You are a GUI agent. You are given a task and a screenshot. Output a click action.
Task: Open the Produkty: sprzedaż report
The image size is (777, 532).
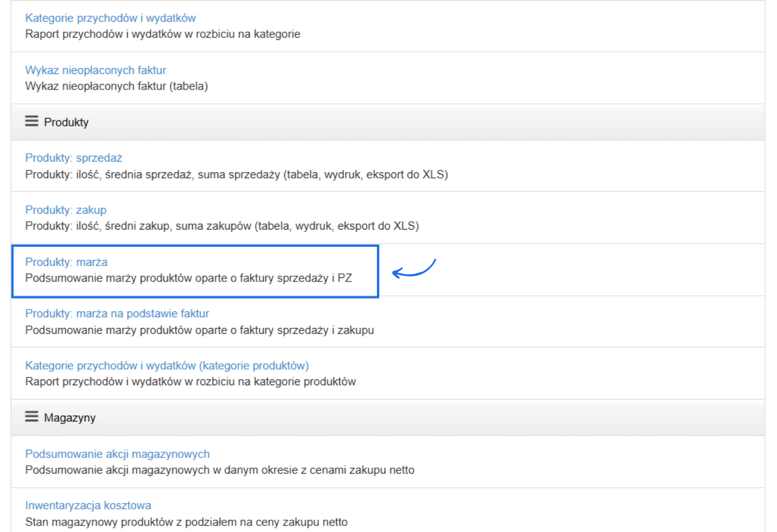(73, 158)
